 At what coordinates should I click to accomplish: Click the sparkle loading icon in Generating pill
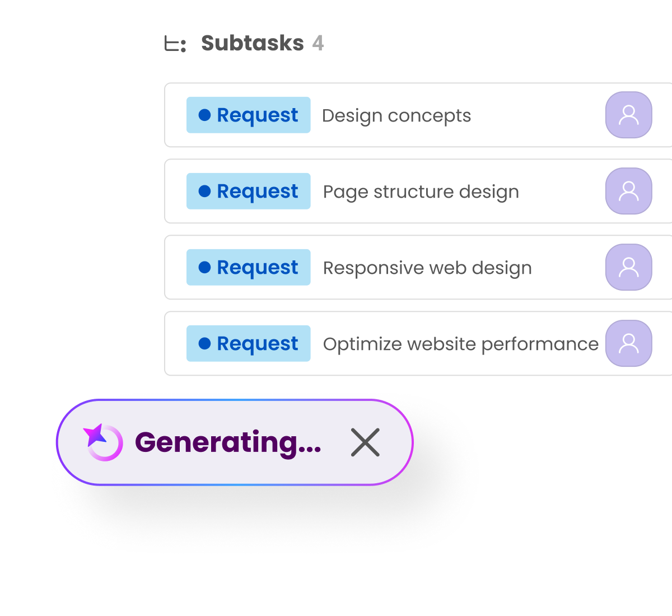tap(102, 442)
